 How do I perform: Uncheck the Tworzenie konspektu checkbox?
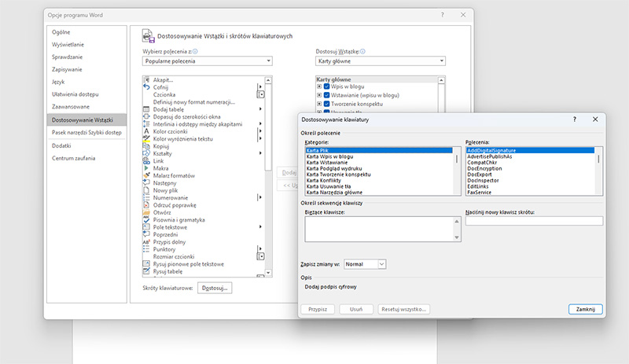click(326, 104)
